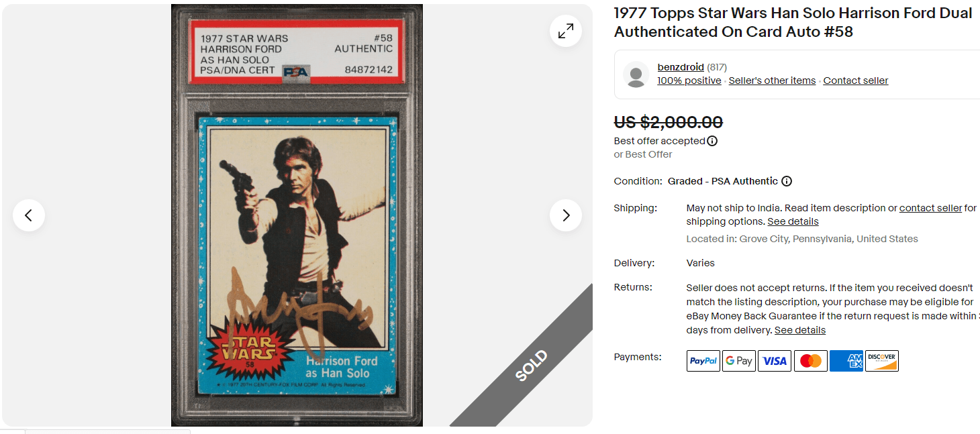980x434 pixels.
Task: Open info tooltip beside 'Best offer accepted'
Action: point(712,141)
